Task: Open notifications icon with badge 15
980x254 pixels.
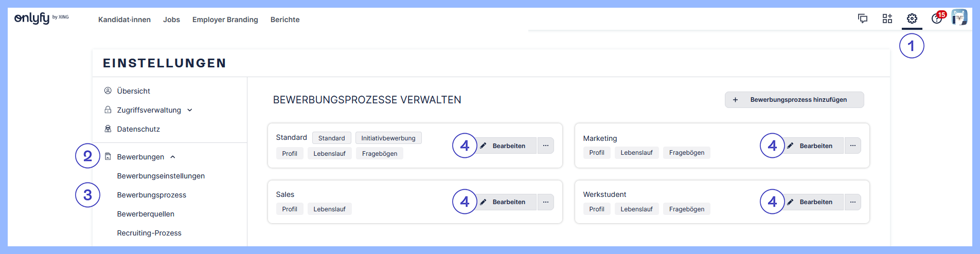Action: 937,19
